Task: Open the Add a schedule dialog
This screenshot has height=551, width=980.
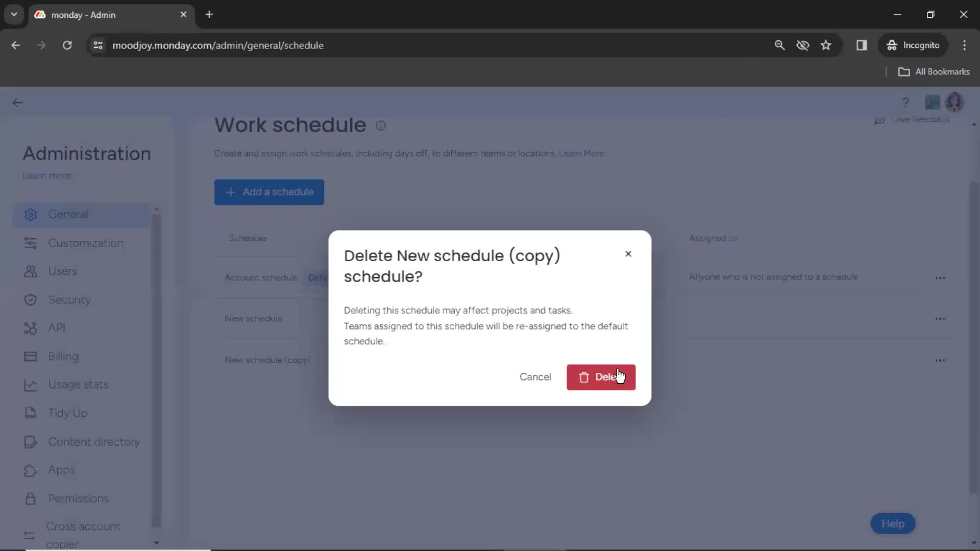Action: pyautogui.click(x=269, y=192)
